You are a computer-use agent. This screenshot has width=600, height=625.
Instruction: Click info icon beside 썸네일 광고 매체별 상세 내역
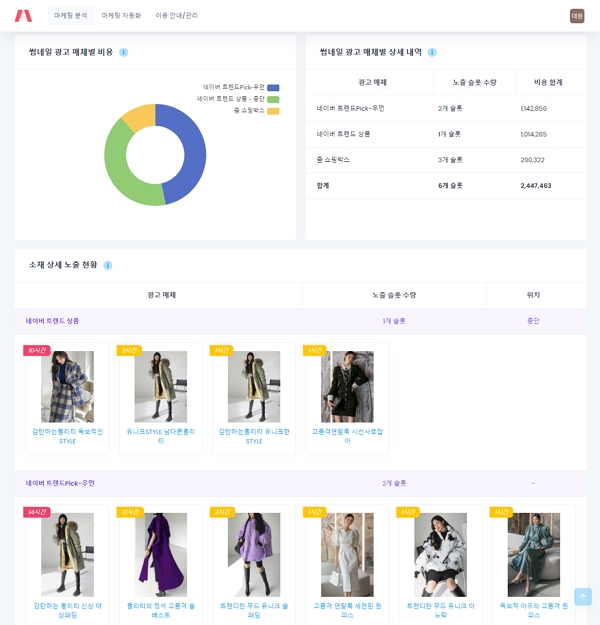pyautogui.click(x=432, y=52)
